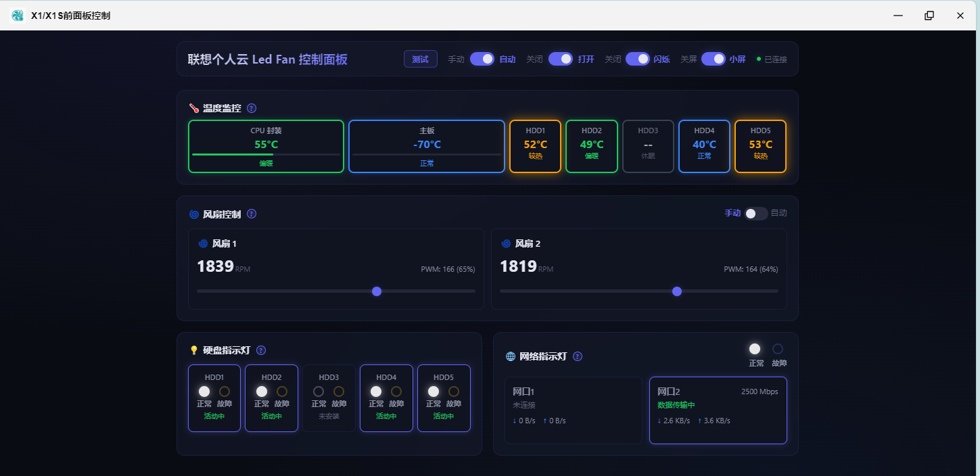Click the globe icon in 网络指示灯 panel
Viewport: 980px width, 476px height.
point(511,356)
